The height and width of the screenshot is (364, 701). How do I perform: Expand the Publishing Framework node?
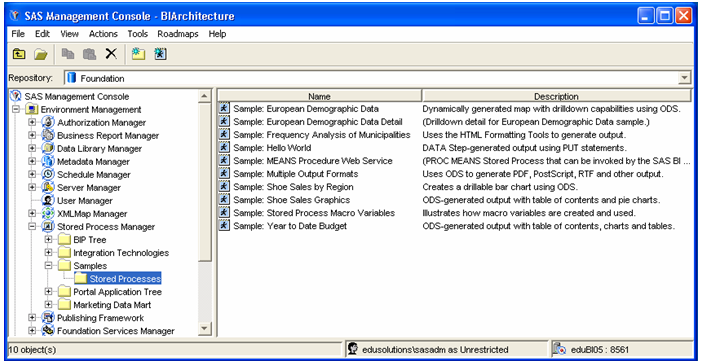[32, 317]
